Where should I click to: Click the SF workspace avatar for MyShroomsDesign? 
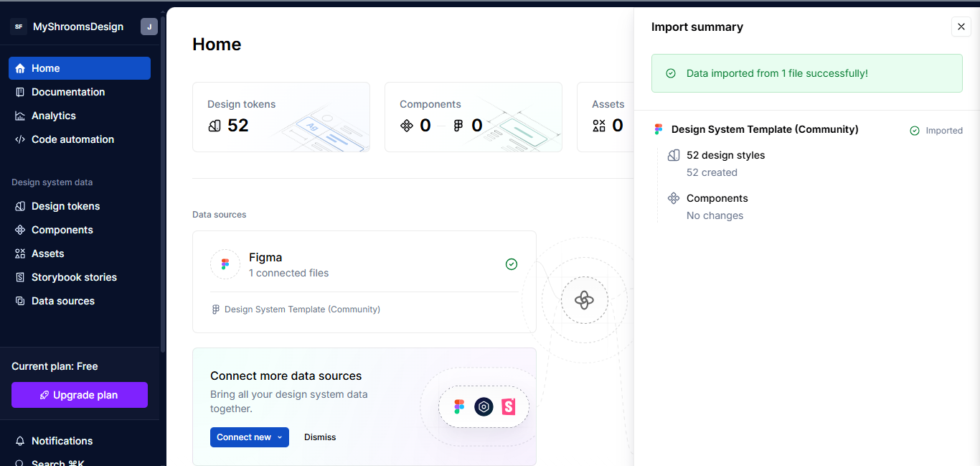(19, 27)
